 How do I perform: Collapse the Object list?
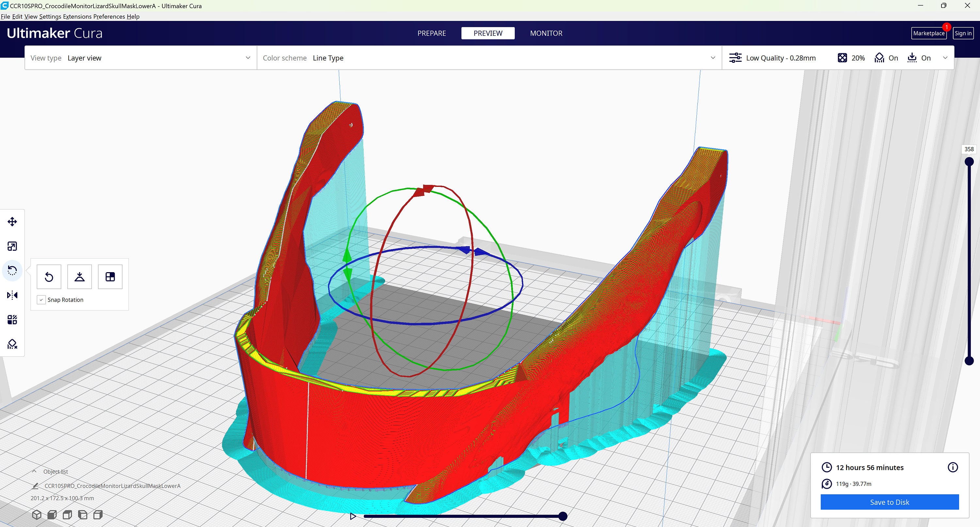coord(34,471)
